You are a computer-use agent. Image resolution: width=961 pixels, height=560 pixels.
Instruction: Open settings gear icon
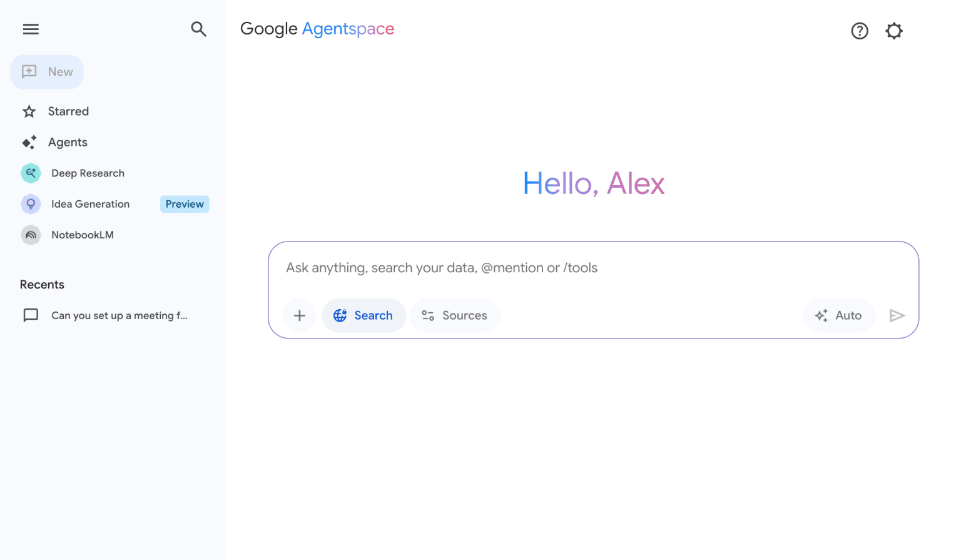point(894,31)
